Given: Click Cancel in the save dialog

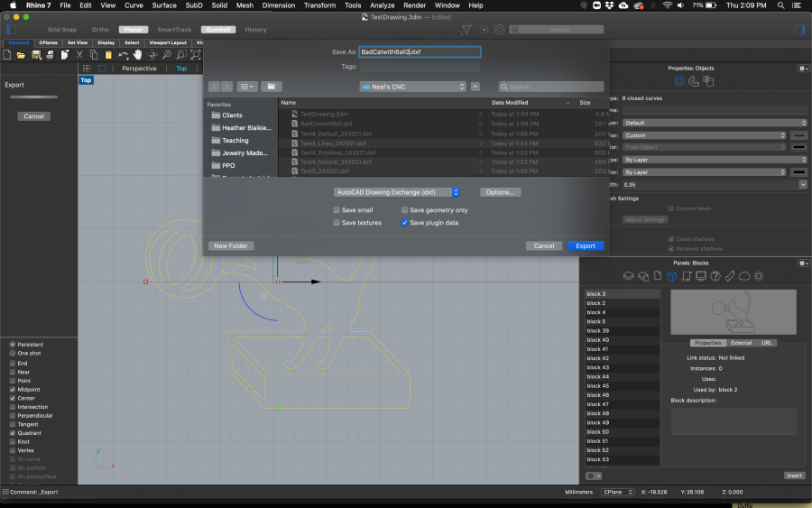Looking at the screenshot, I should (544, 246).
